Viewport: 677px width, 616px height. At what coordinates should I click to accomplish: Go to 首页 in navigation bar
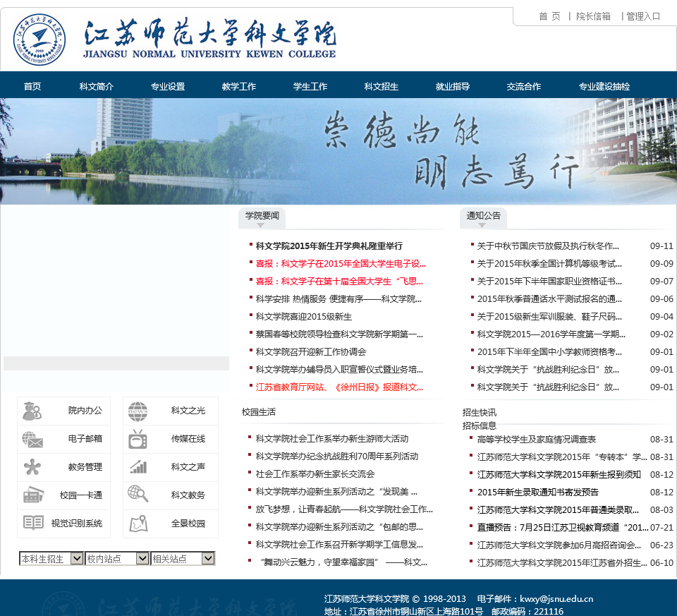tap(32, 86)
